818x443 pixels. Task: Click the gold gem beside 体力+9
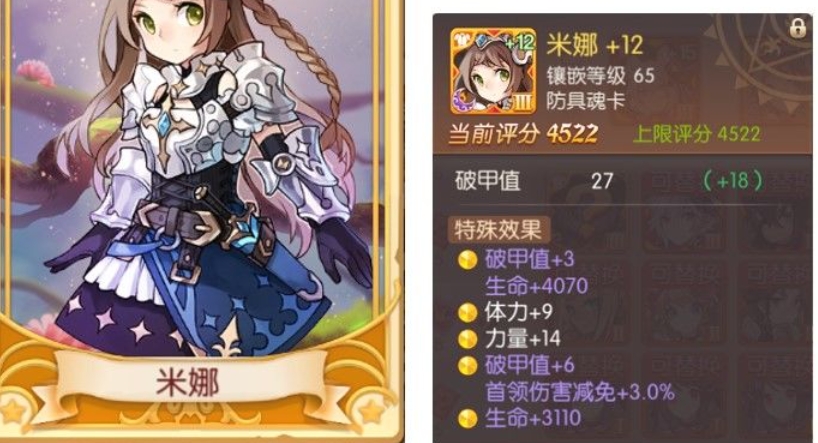467,313
